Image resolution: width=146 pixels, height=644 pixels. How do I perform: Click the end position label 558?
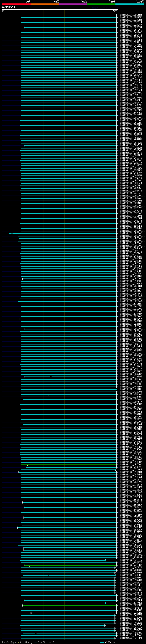[115, 11]
